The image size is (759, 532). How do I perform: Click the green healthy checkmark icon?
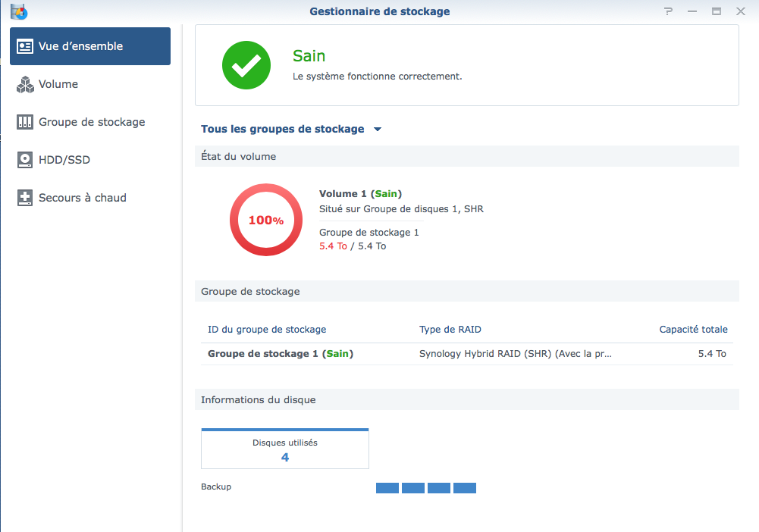tap(246, 65)
